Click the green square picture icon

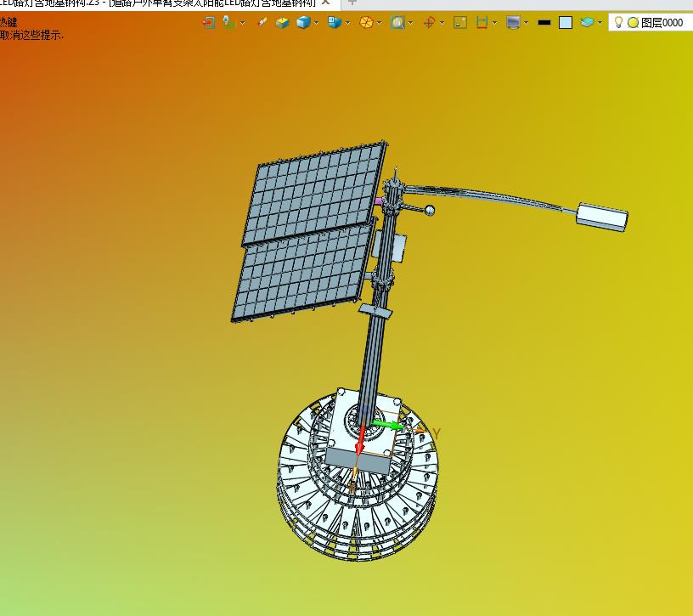460,22
